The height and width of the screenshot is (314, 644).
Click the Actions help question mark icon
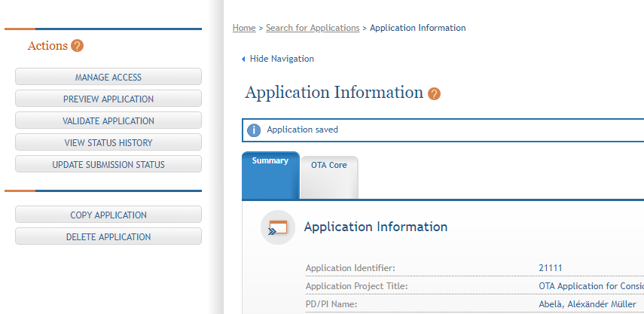[77, 46]
